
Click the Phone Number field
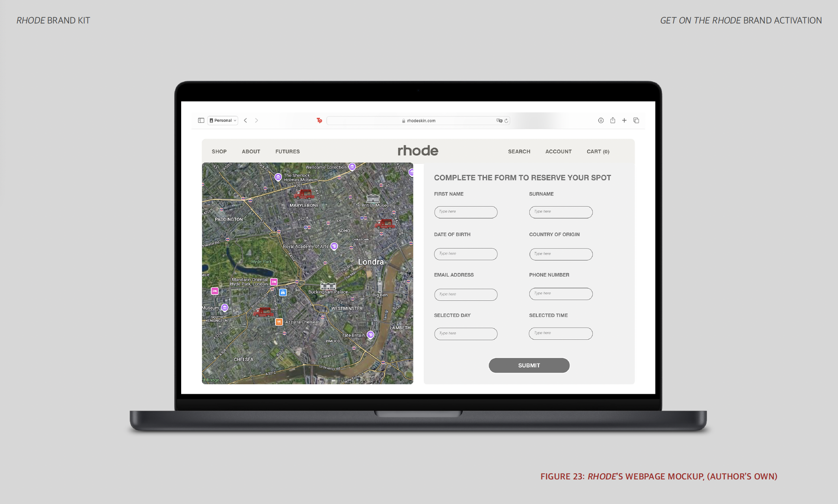click(561, 293)
